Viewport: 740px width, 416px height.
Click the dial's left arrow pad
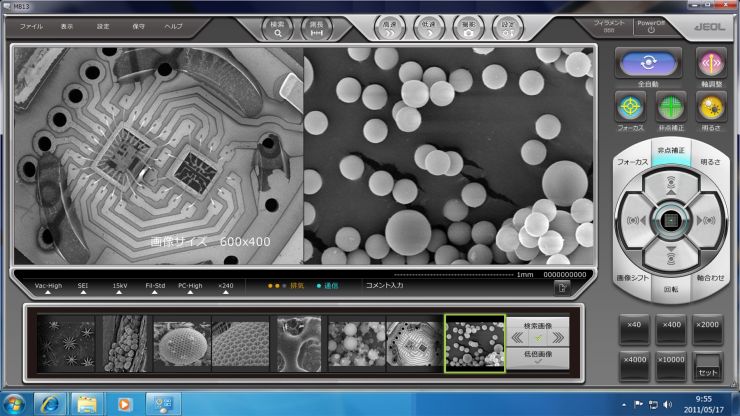click(x=635, y=221)
